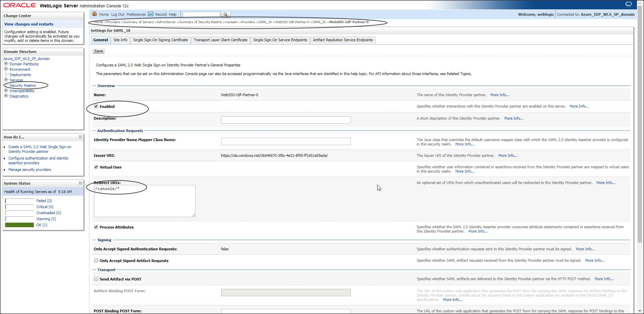Enable Only Accept Signed Artifact Requests
Screen dimensions: 644x314
pos(96,261)
